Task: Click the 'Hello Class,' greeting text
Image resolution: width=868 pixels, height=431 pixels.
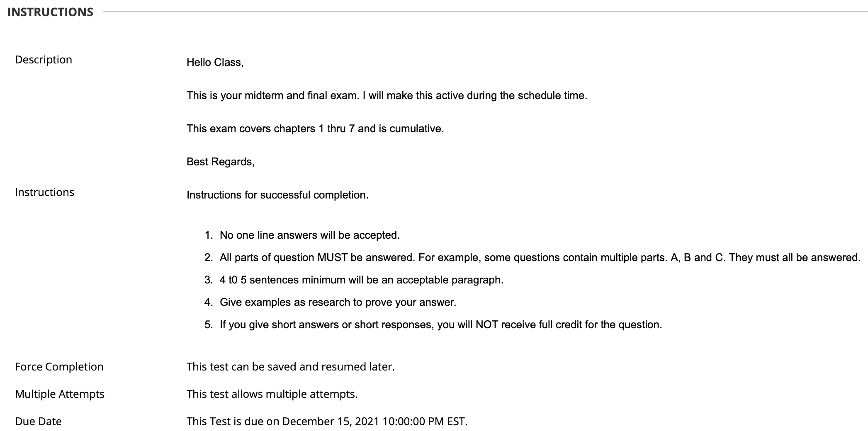Action: (x=215, y=63)
